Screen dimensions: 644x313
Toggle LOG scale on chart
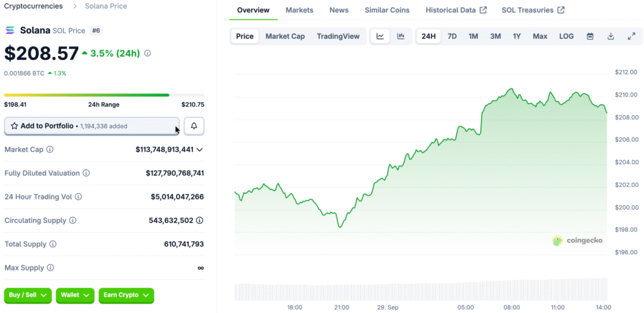(x=567, y=36)
